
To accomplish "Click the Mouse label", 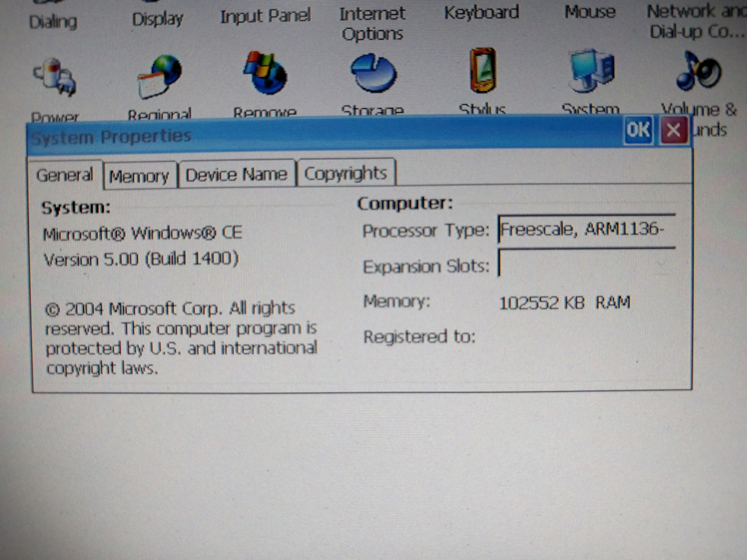I will [x=591, y=12].
